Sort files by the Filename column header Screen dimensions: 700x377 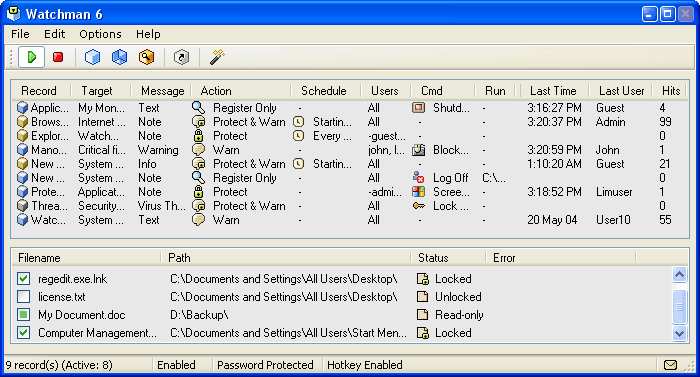(x=86, y=258)
